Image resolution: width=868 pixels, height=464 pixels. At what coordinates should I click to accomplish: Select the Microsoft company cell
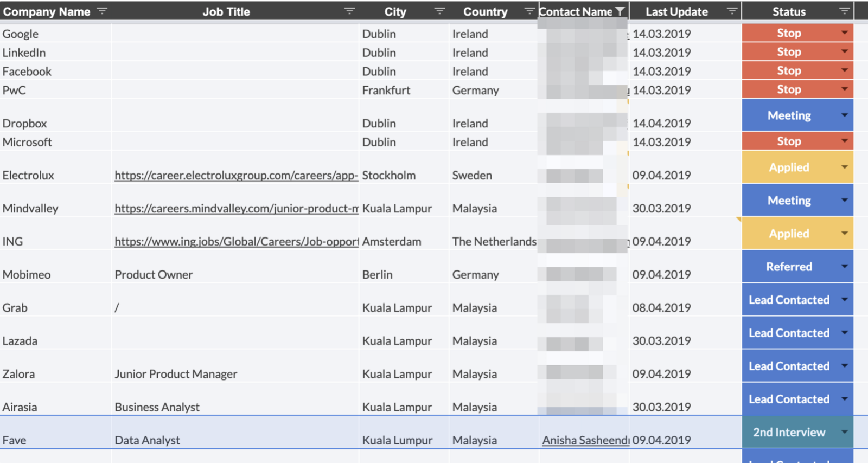point(55,141)
